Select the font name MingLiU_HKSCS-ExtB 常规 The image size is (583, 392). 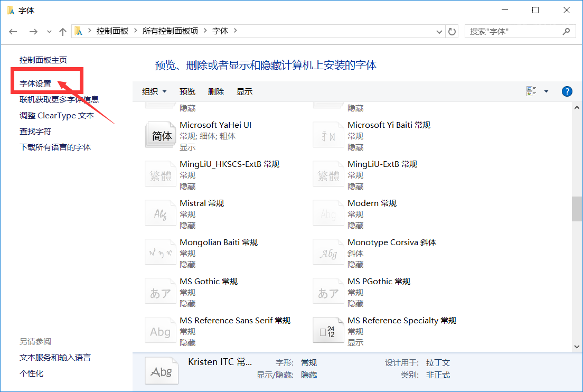(x=229, y=164)
